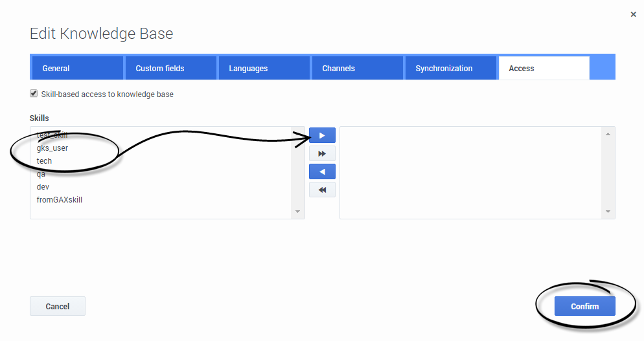Select the Access tab
This screenshot has width=644, height=341.
(x=543, y=68)
